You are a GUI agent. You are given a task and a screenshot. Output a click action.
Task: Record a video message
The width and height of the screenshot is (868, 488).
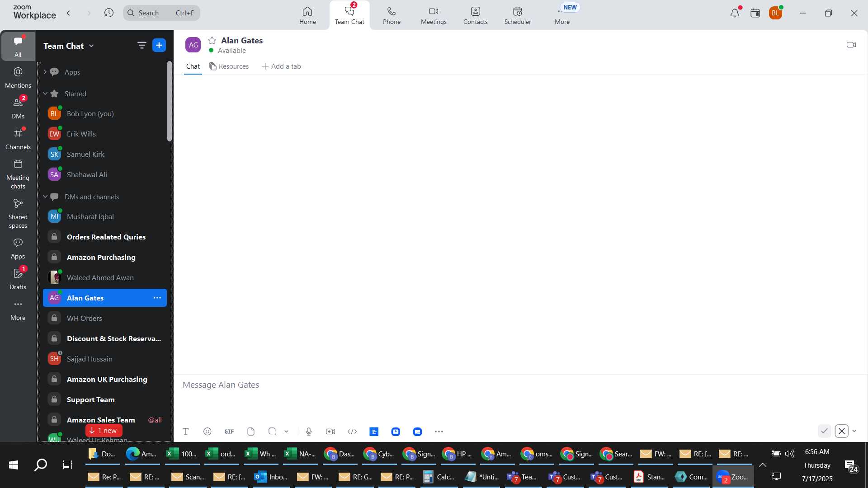(330, 432)
